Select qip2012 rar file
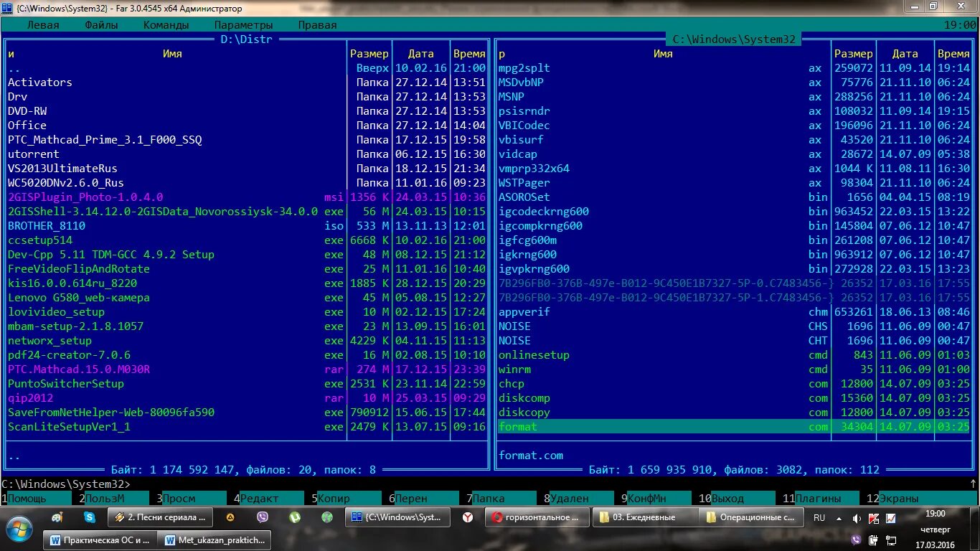Viewport: 980px width, 551px height. point(245,398)
